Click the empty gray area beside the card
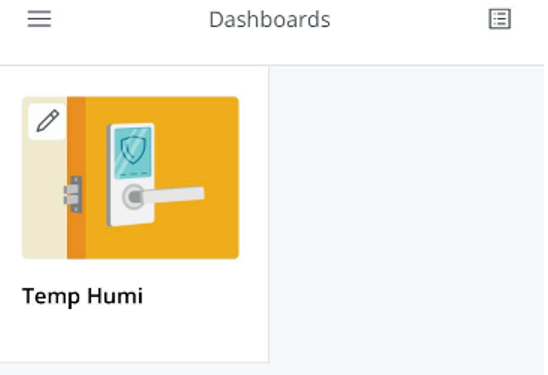Image resolution: width=548 pixels, height=375 pixels. [406, 214]
